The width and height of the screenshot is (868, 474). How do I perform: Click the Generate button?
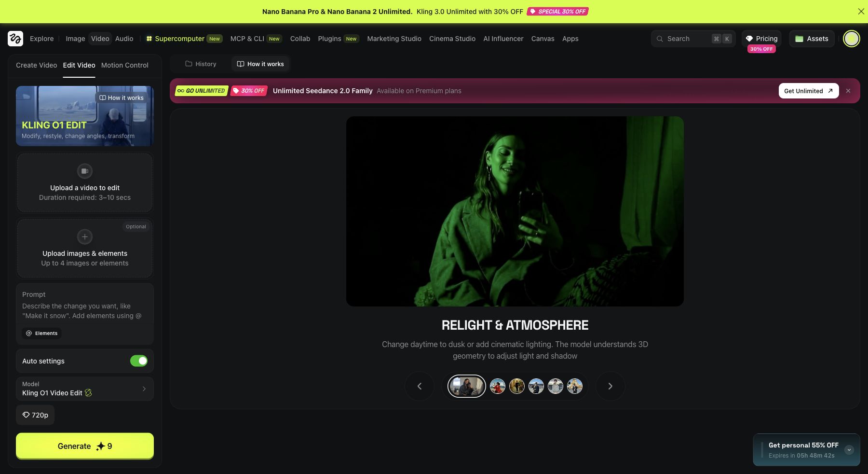click(x=85, y=446)
